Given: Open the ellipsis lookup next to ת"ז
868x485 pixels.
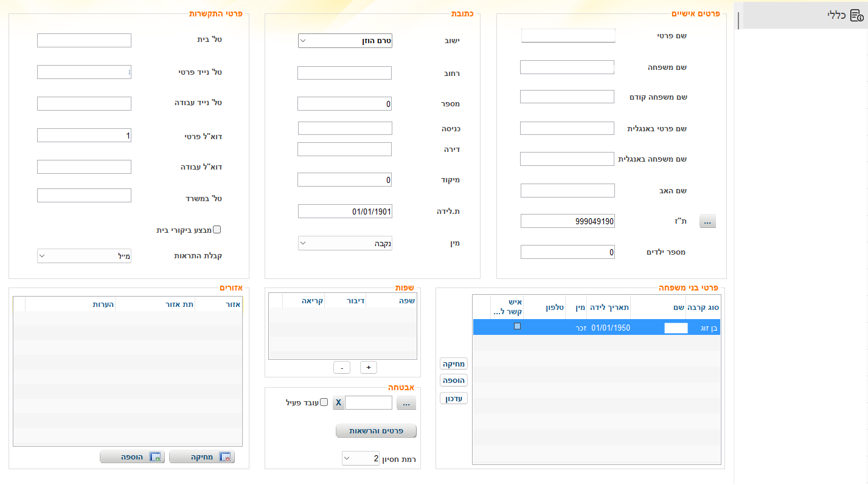Looking at the screenshot, I should coord(707,222).
